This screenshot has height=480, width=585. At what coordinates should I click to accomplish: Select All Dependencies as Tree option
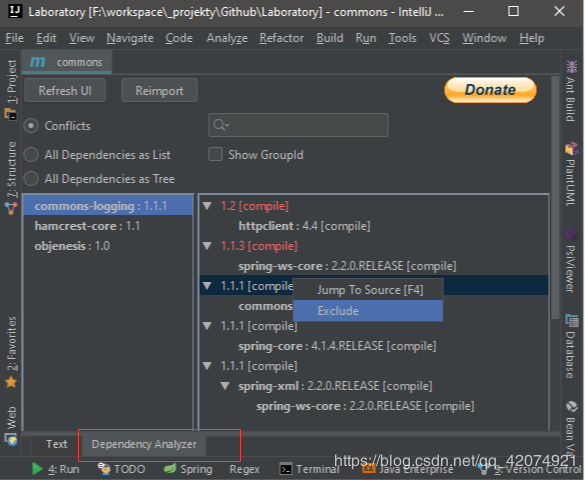click(x=31, y=179)
